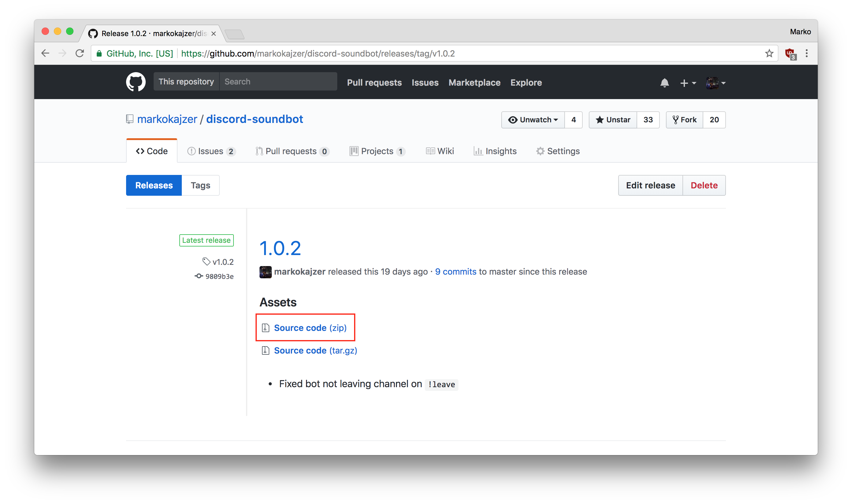Click the bookmark star in address bar
This screenshot has width=852, height=504.
[769, 53]
